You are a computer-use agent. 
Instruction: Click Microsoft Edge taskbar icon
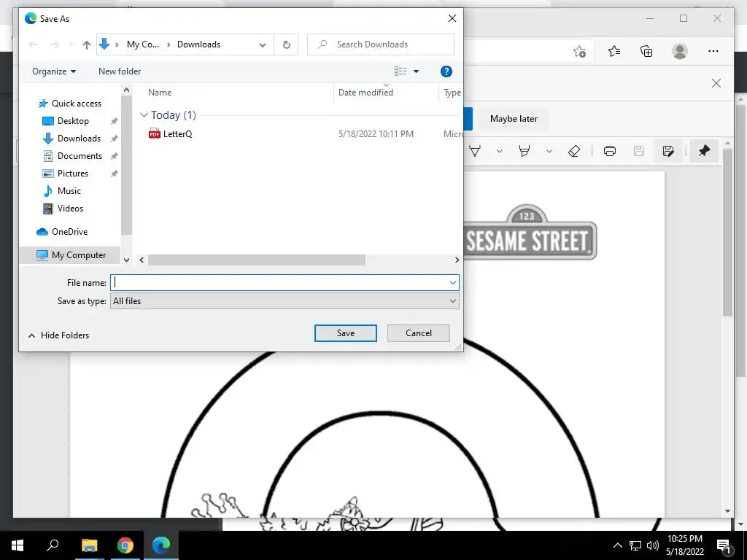click(x=161, y=545)
